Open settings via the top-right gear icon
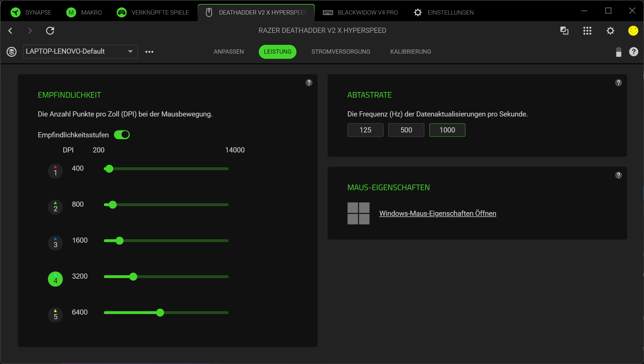This screenshot has height=364, width=644. point(610,31)
